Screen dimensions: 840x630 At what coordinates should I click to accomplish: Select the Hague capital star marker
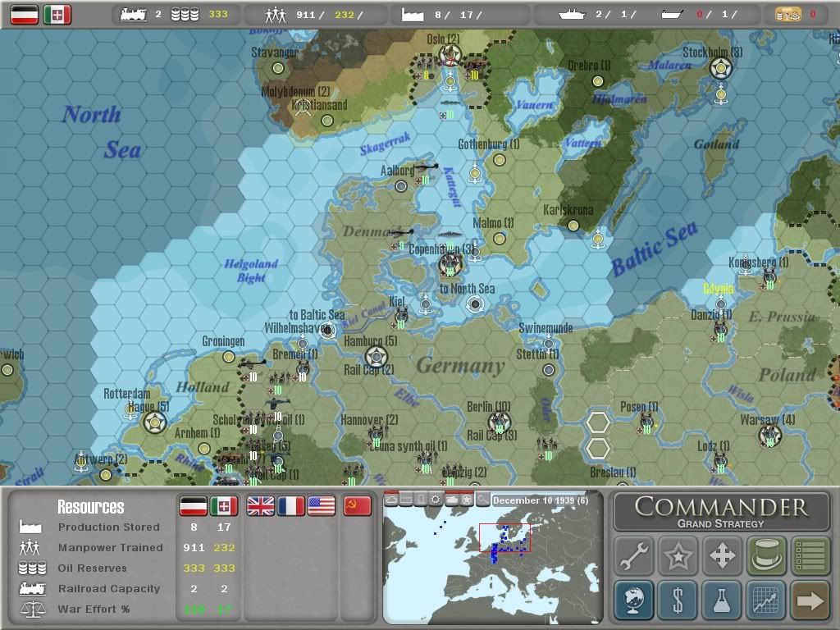pos(155,422)
